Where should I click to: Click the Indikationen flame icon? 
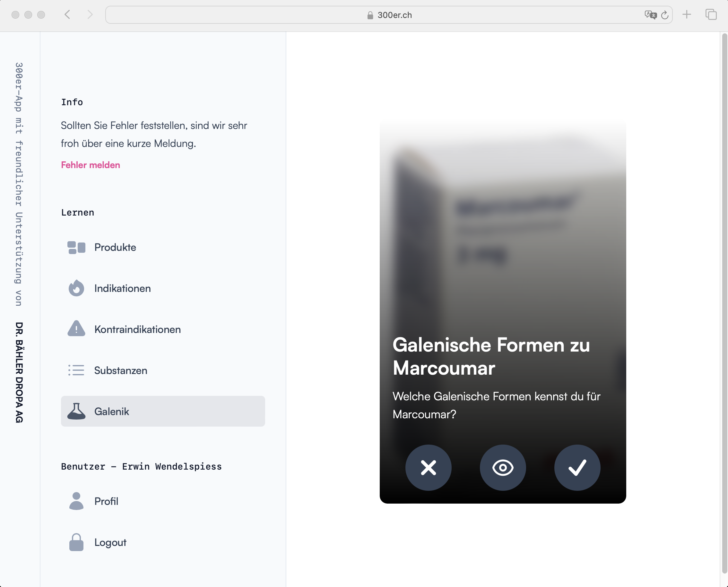(76, 288)
